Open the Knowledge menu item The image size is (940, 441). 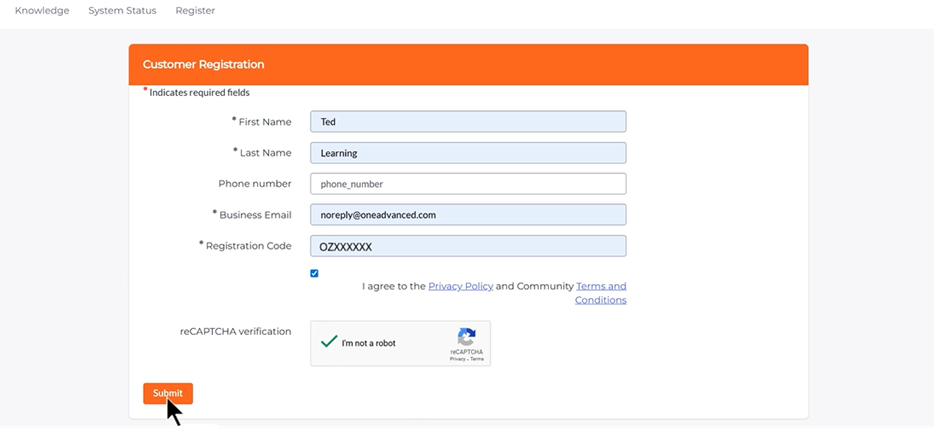(x=42, y=11)
